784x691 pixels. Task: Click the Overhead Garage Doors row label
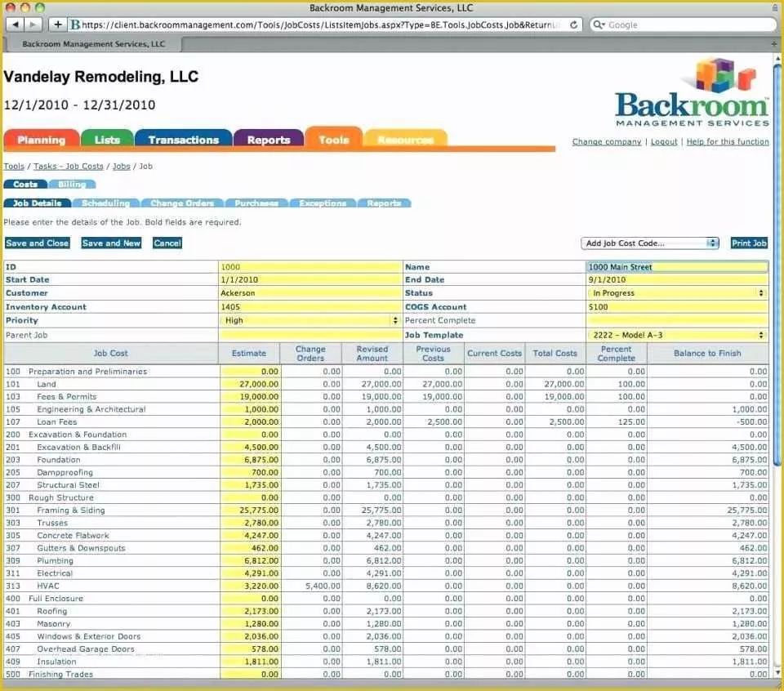coord(86,649)
